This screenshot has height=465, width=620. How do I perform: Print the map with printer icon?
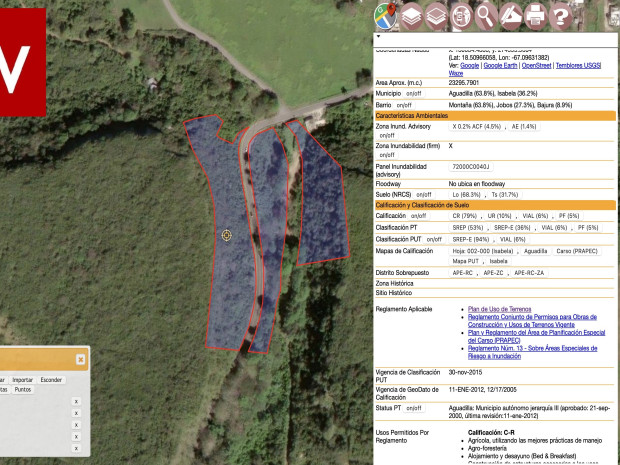point(535,15)
